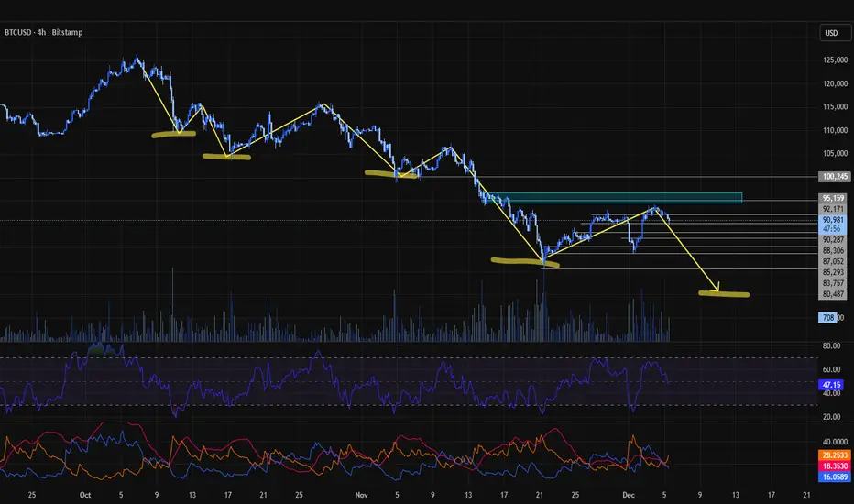Select the 92,171 price level label
Viewport: 854px width, 504px height.
pyautogui.click(x=833, y=209)
